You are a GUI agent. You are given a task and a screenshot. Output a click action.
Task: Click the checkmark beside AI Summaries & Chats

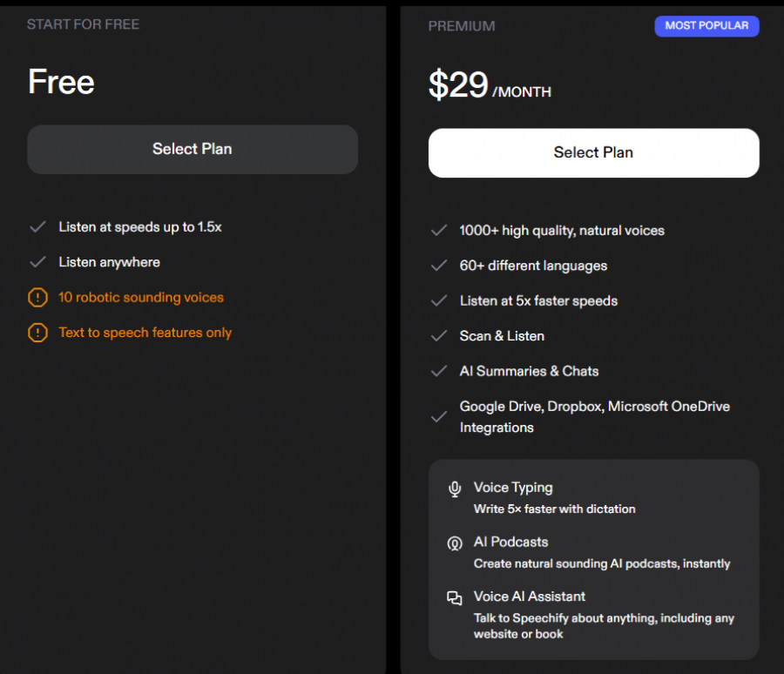pyautogui.click(x=439, y=370)
